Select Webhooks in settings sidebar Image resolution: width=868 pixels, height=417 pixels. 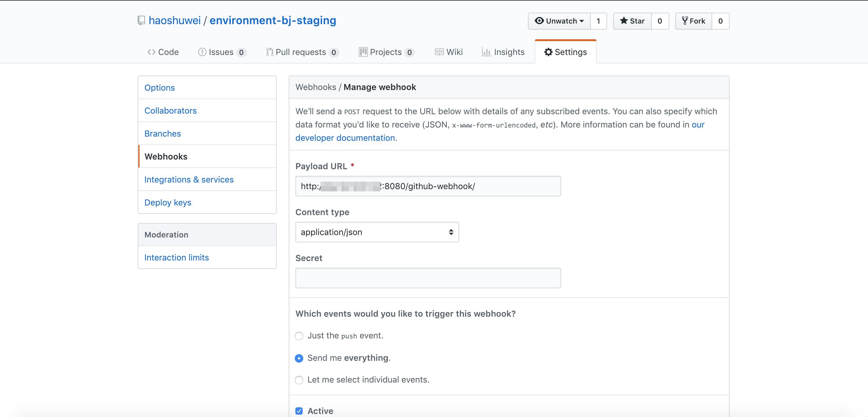(207, 157)
